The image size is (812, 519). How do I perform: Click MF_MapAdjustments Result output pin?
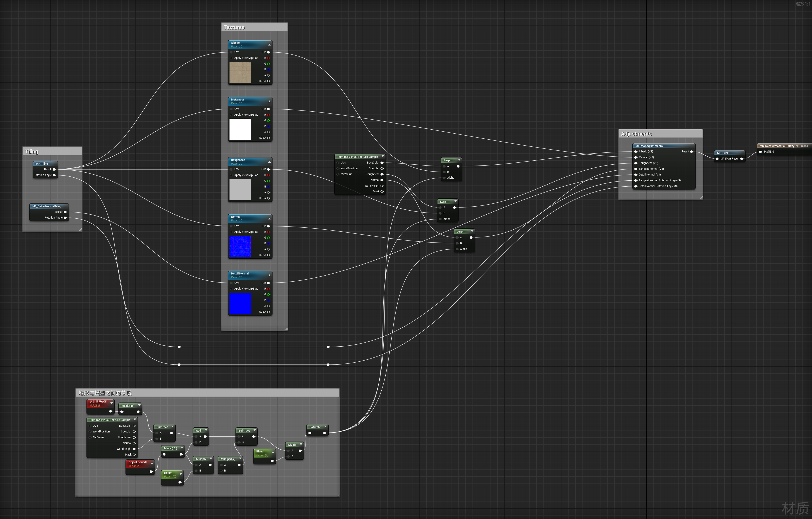692,152
